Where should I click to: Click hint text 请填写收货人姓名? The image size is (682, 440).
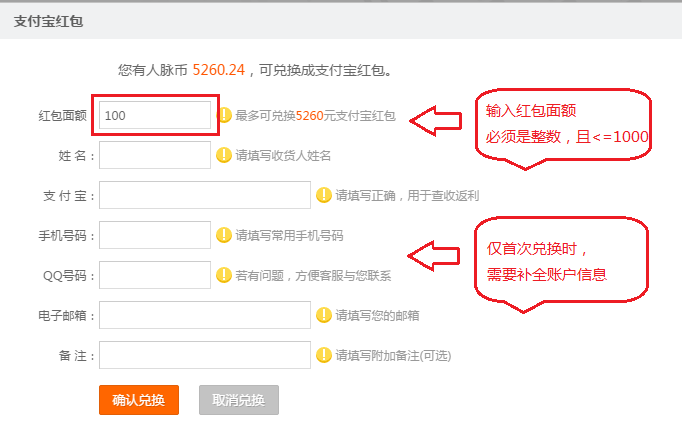283,156
